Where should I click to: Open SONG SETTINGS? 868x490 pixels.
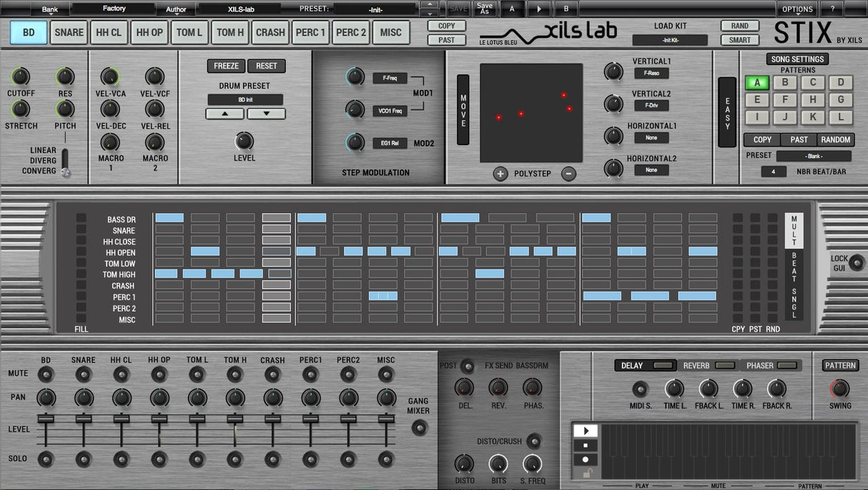click(x=797, y=59)
